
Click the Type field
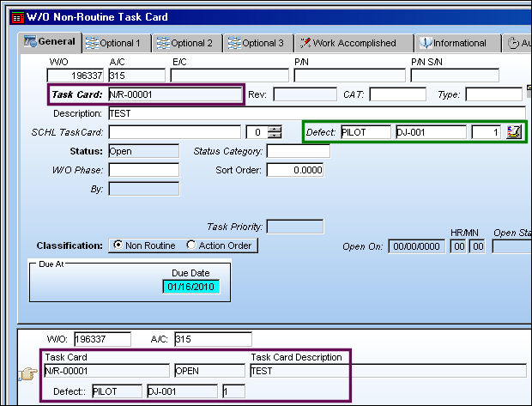493,94
